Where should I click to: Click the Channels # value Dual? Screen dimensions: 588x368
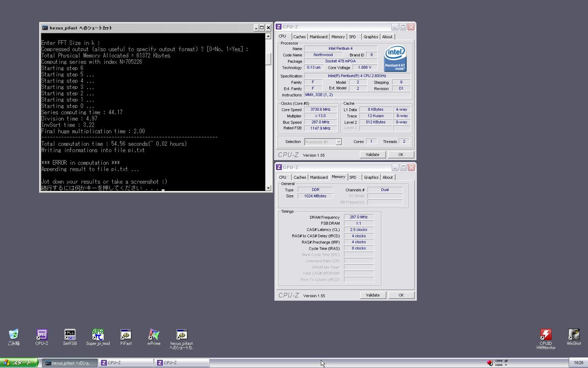pos(385,190)
